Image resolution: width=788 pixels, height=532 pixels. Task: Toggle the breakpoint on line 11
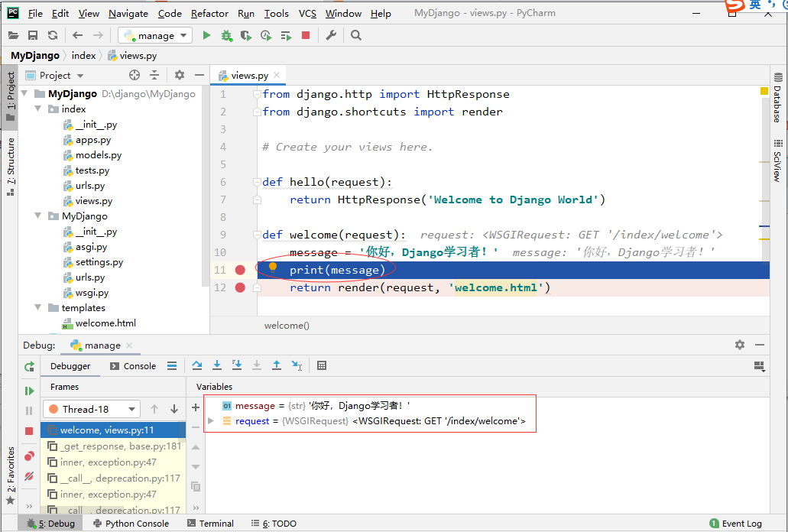[240, 271]
